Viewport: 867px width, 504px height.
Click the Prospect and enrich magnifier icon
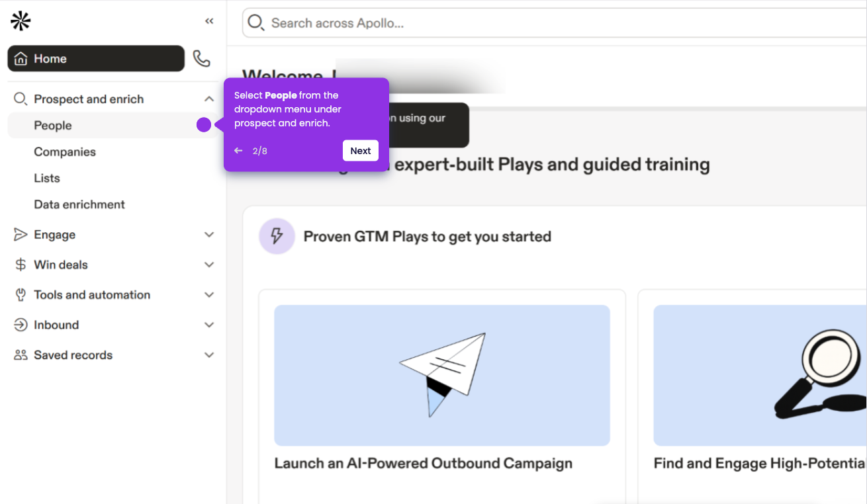click(x=21, y=99)
